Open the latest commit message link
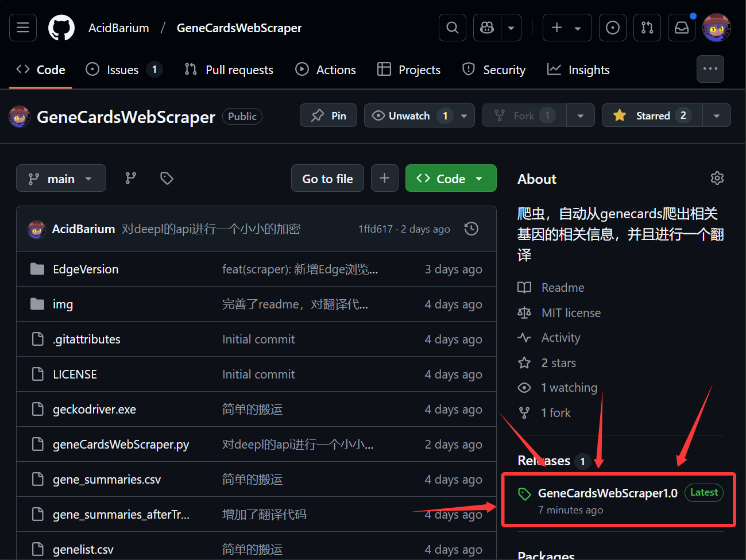The height and width of the screenshot is (560, 746). 211,229
